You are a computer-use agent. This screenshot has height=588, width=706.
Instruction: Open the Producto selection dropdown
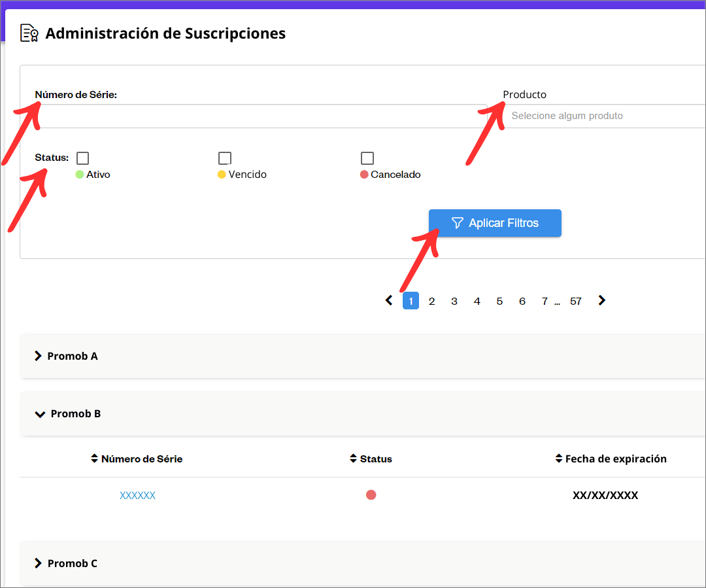[x=603, y=116]
